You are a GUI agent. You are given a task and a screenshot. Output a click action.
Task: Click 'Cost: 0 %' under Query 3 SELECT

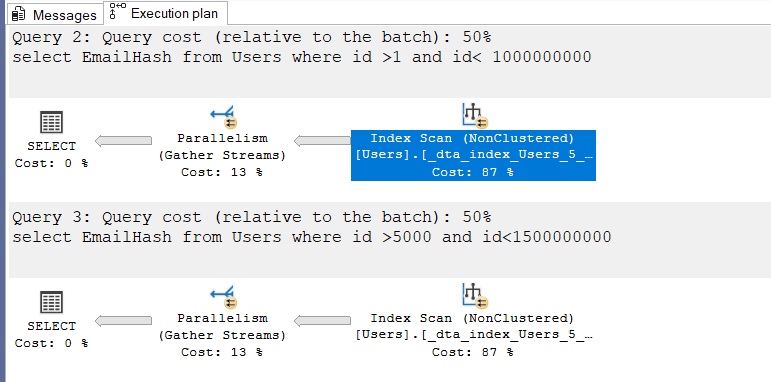(52, 343)
